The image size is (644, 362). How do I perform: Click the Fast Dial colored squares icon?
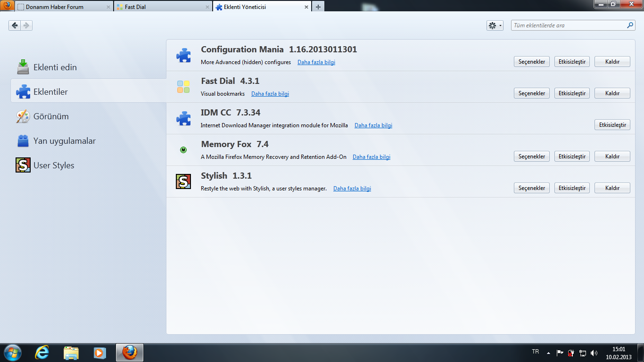183,87
